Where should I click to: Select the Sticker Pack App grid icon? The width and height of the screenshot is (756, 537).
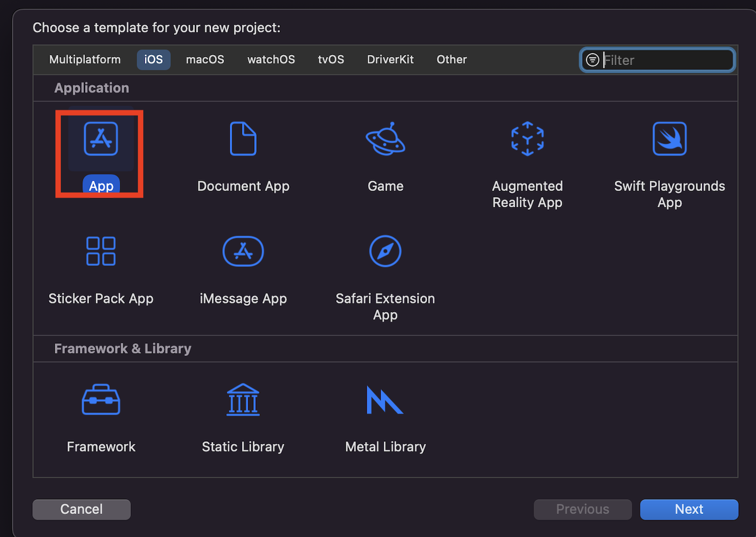pyautogui.click(x=101, y=251)
